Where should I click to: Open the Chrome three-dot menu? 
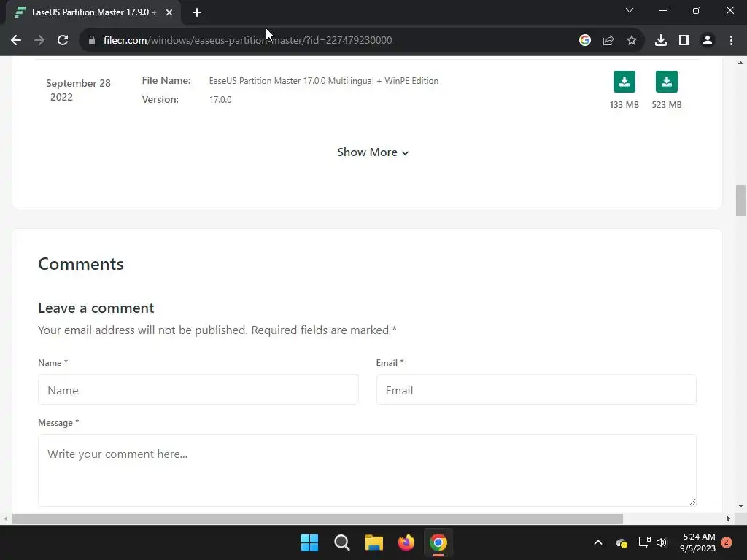point(731,41)
